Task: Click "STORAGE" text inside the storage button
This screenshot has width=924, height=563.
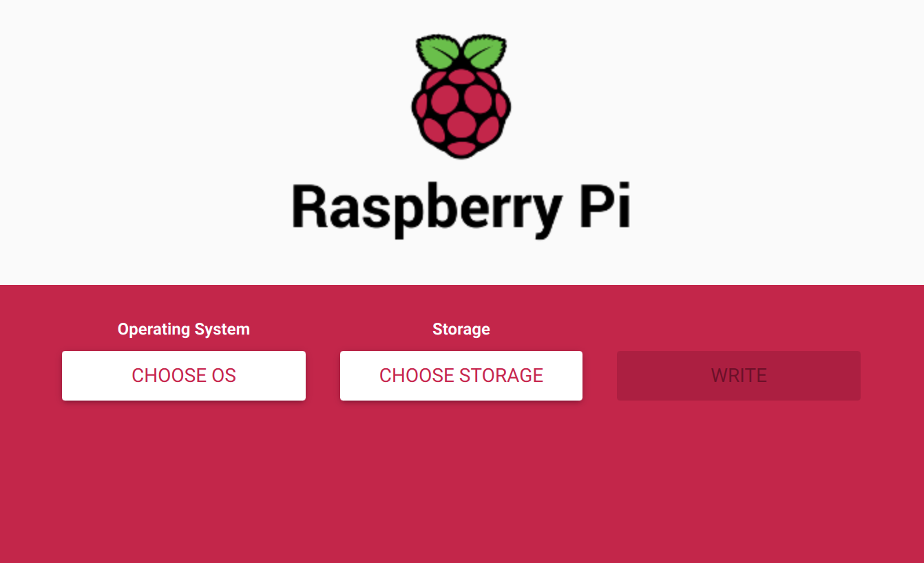Action: point(501,376)
